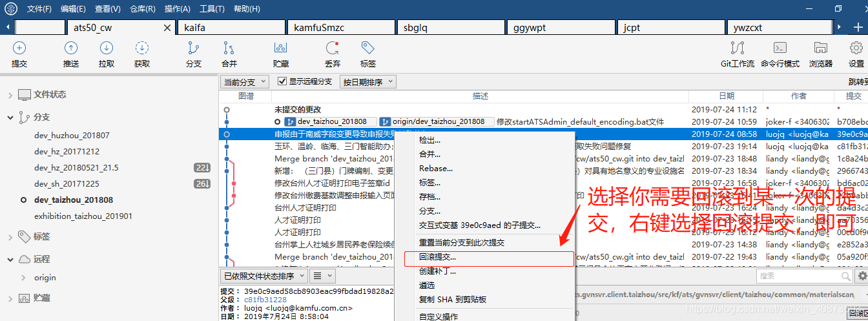Image resolution: width=868 pixels, height=321 pixels.
Task: Click the 搜索 search input field
Action: pyautogui.click(x=805, y=276)
